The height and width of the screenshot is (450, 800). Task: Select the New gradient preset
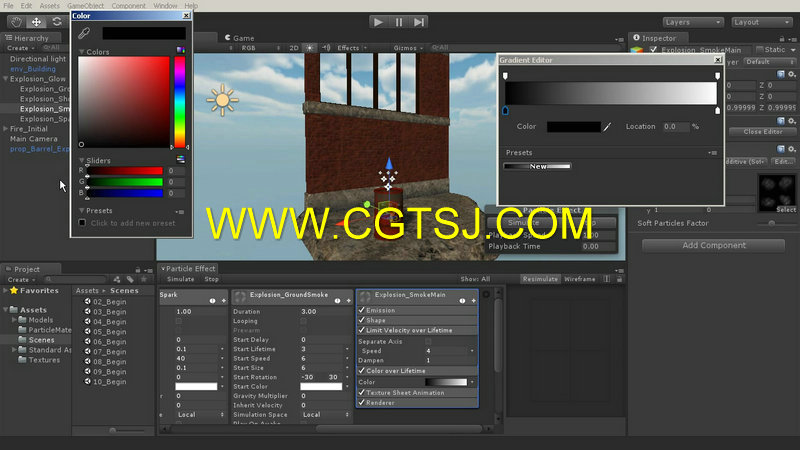537,166
